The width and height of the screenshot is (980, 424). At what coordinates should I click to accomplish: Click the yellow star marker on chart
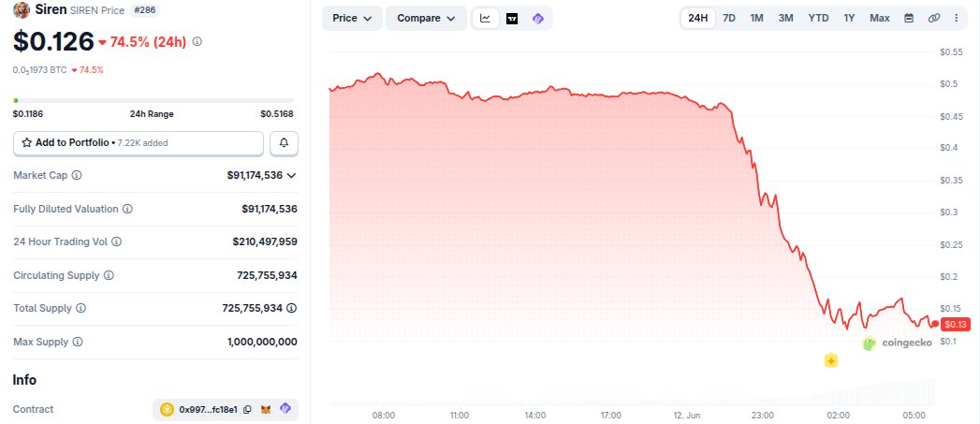830,361
